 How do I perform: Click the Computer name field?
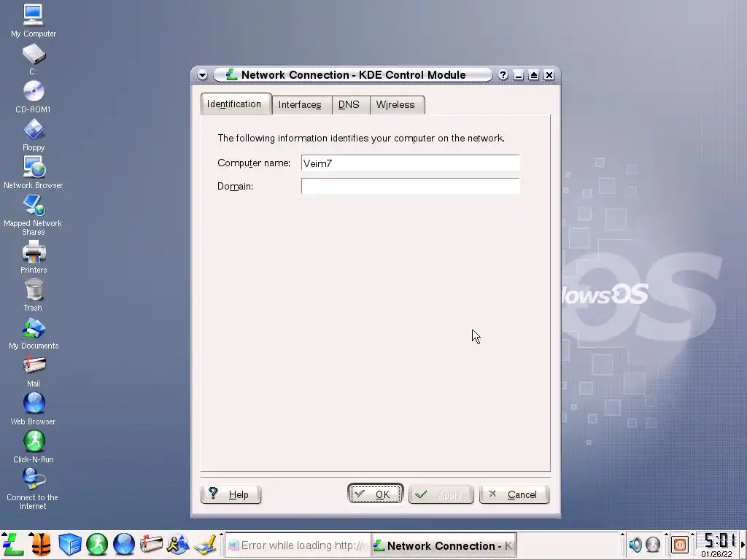pyautogui.click(x=410, y=163)
